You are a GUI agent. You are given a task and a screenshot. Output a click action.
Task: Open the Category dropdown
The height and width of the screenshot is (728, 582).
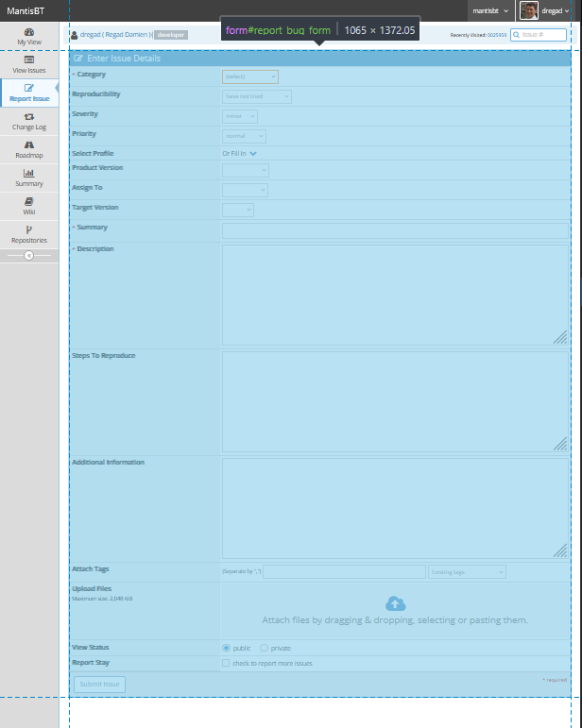[249, 77]
